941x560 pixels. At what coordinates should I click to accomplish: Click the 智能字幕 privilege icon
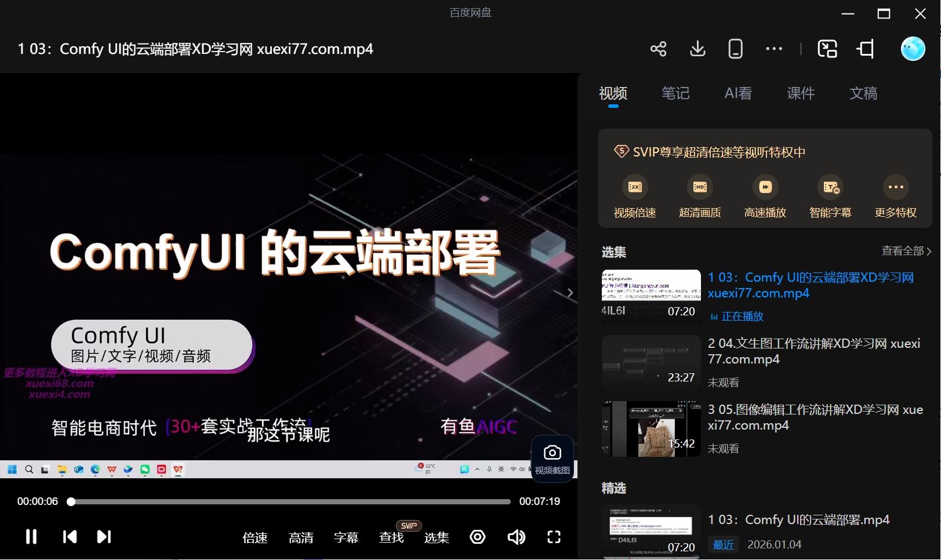pos(830,187)
